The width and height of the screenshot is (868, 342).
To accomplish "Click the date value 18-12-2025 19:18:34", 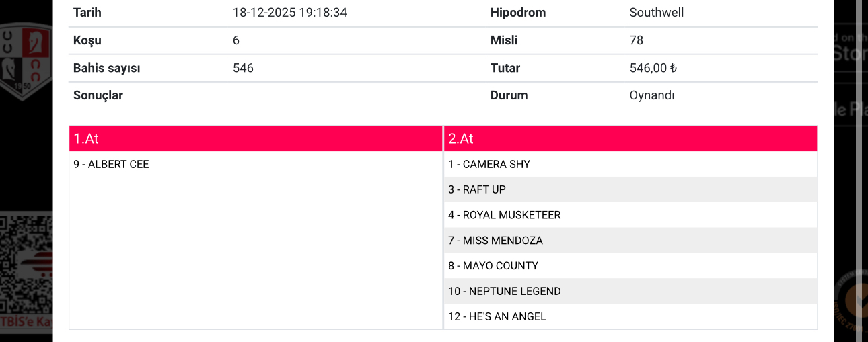I will pos(290,13).
